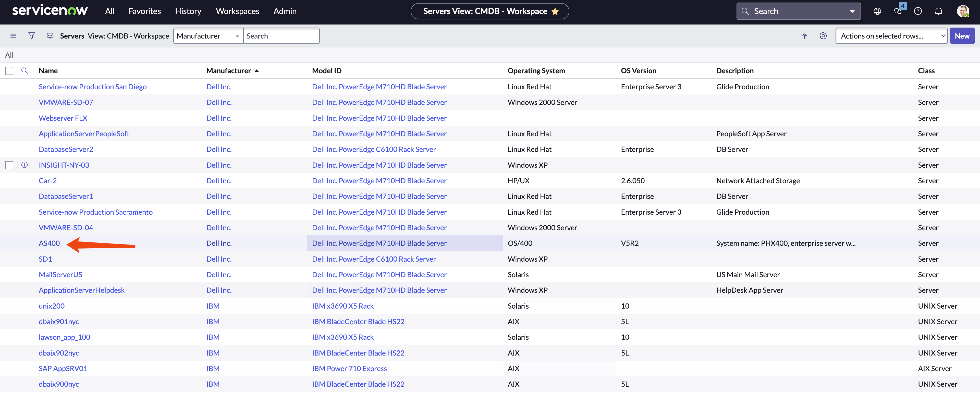980x414 pixels.
Task: Click the globe scope icon in header
Action: coord(877,11)
